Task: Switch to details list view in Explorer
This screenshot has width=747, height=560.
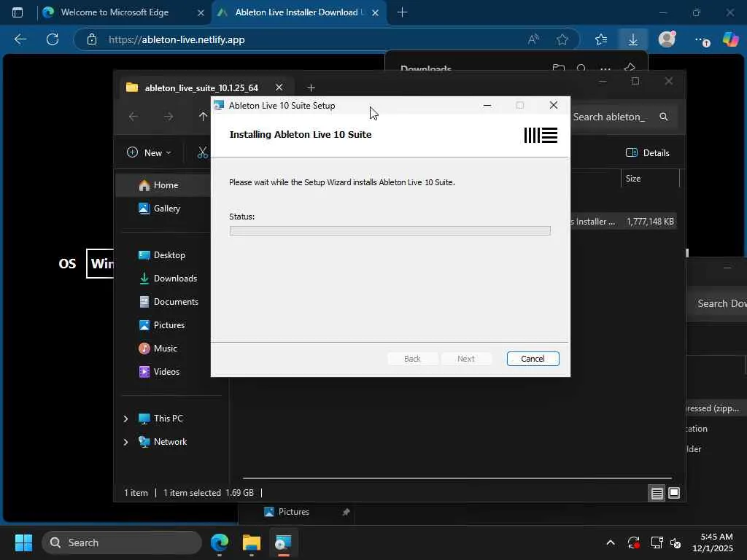Action: pyautogui.click(x=657, y=494)
